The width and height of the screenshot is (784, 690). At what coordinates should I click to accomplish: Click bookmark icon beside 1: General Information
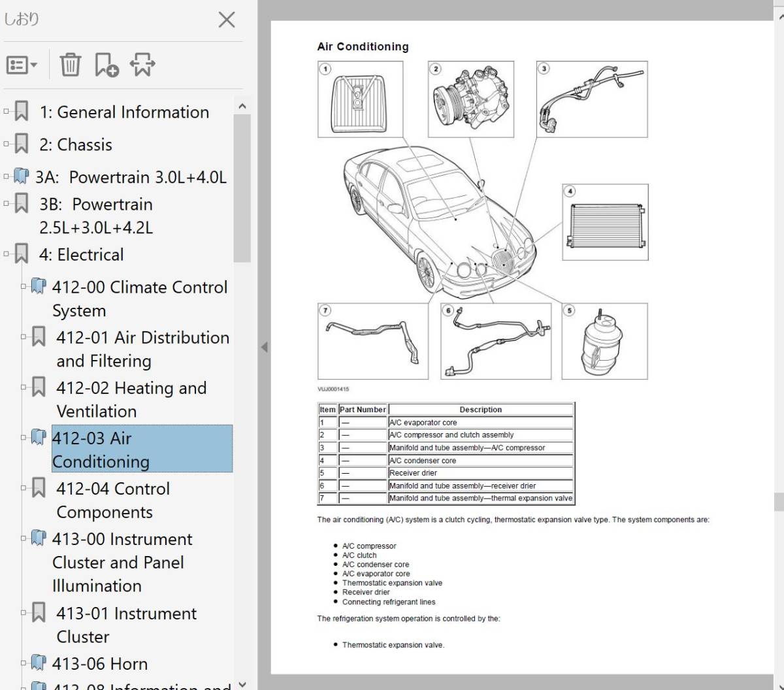pyautogui.click(x=22, y=112)
